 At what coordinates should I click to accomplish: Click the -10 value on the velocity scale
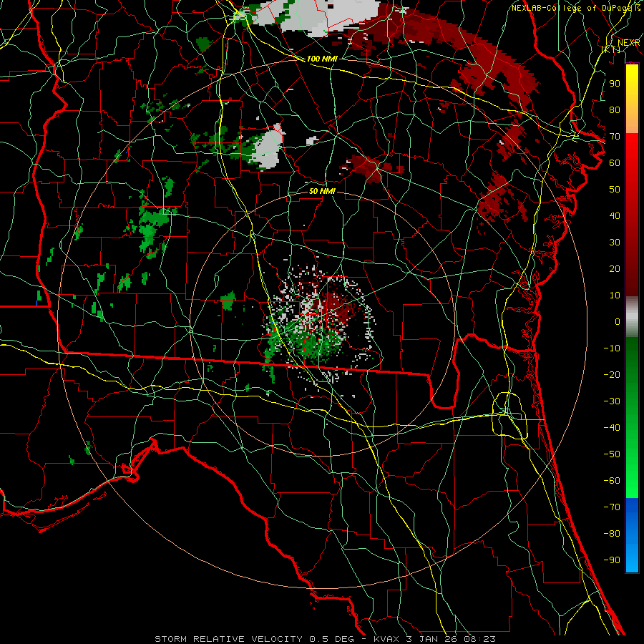click(612, 348)
